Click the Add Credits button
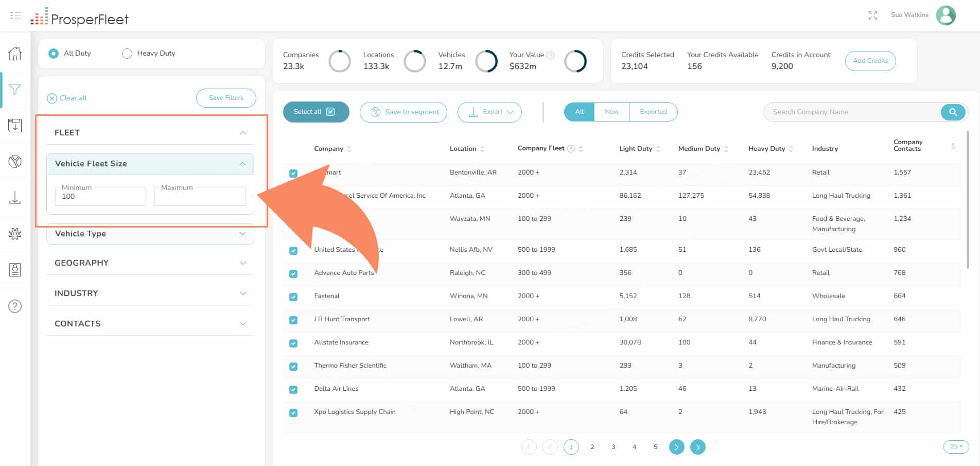 coord(870,61)
